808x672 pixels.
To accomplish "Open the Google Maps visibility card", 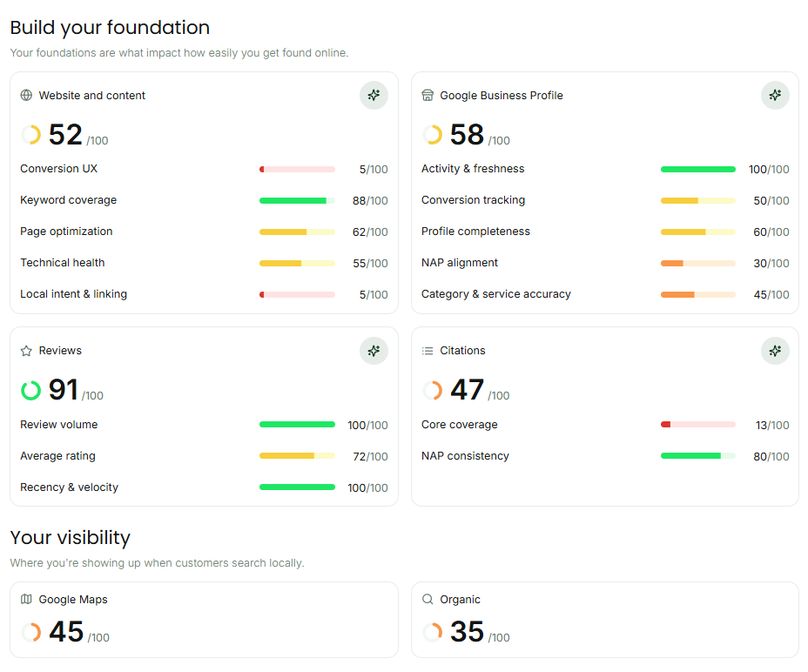I will (x=204, y=620).
